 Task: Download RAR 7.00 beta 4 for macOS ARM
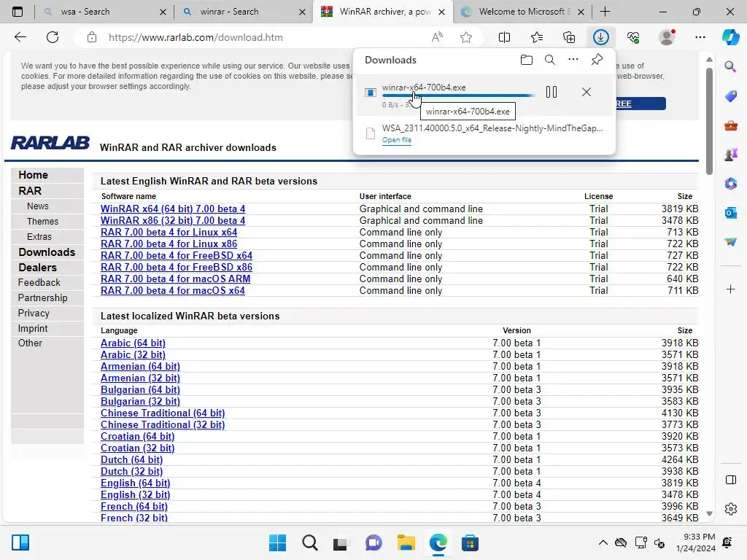click(175, 279)
